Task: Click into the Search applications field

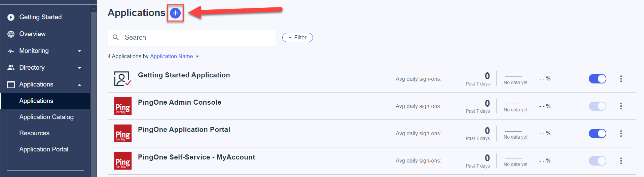Action: (192, 37)
